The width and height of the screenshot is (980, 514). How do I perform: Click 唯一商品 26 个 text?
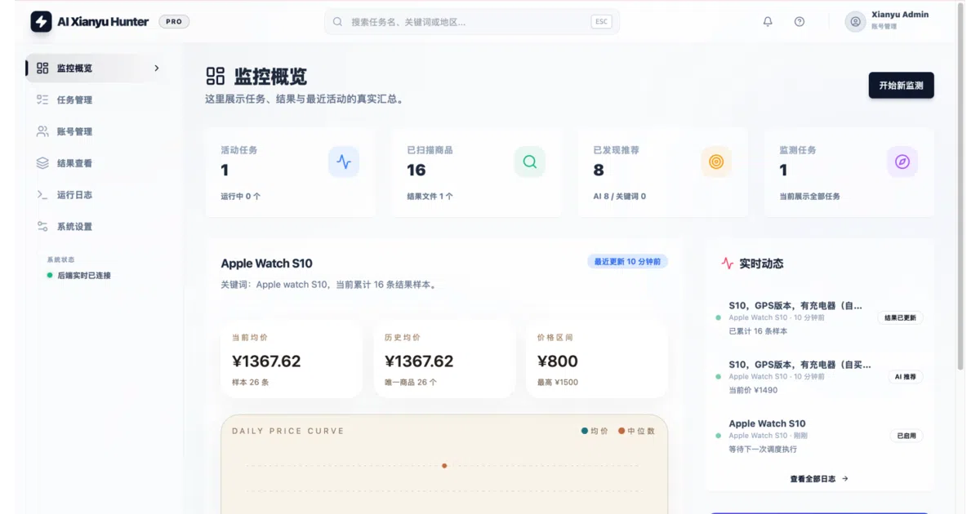tap(411, 382)
